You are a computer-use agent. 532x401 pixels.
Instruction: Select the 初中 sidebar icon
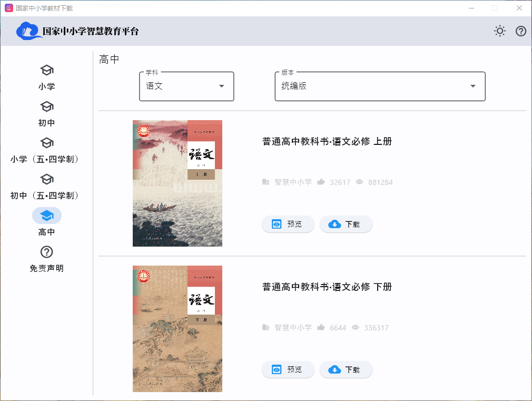coord(46,107)
